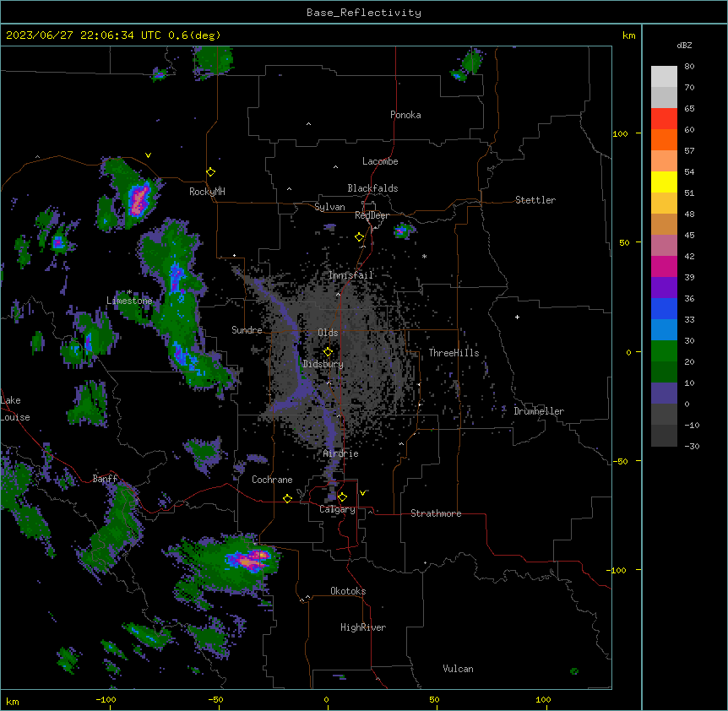Image resolution: width=728 pixels, height=711 pixels.
Task: Click the Olds town label
Action: (328, 333)
